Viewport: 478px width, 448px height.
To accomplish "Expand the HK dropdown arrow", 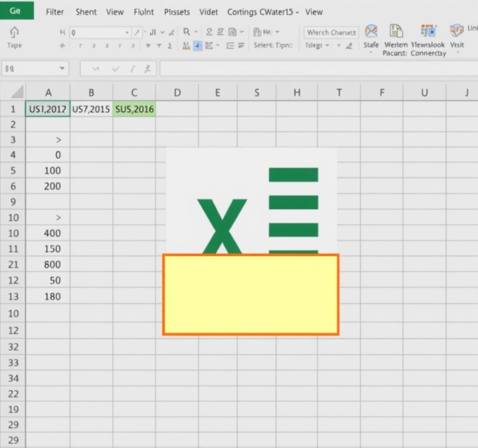I will pos(277,32).
